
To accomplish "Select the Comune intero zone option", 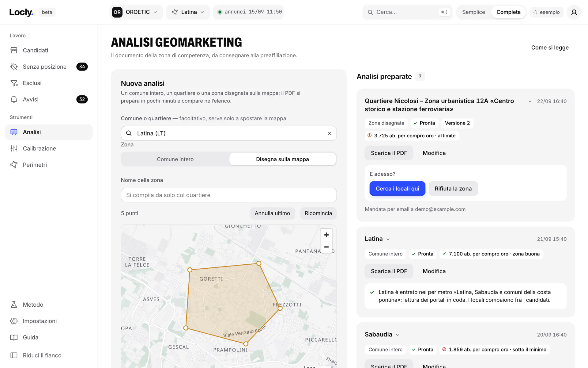I will click(x=175, y=159).
